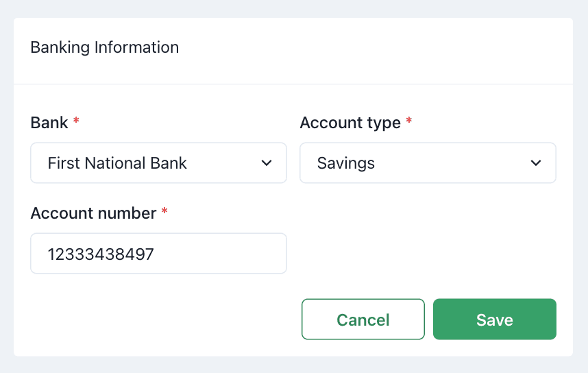The image size is (588, 373).
Task: Click the Banking Information heading
Action: 105,47
